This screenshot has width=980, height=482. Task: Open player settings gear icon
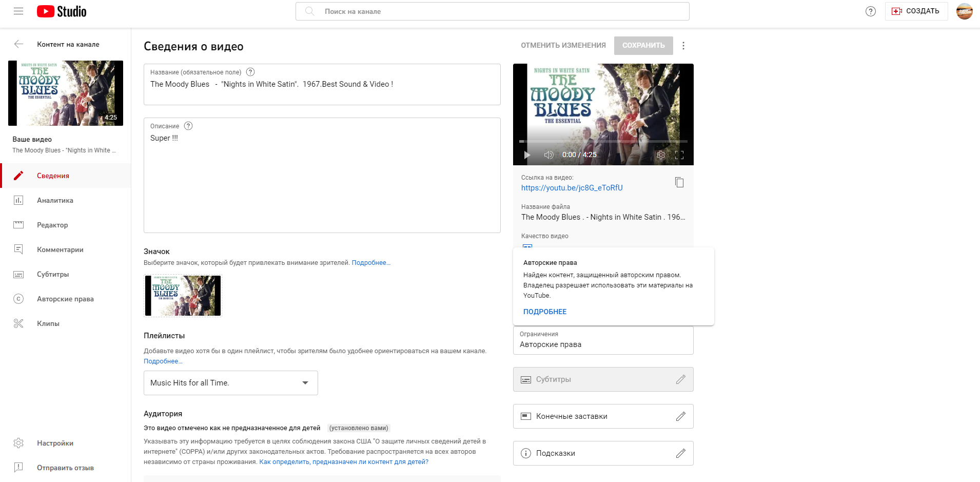[x=661, y=155]
